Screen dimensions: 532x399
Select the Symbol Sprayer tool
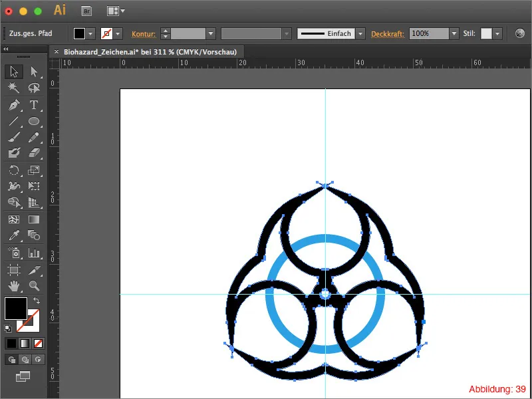click(13, 253)
